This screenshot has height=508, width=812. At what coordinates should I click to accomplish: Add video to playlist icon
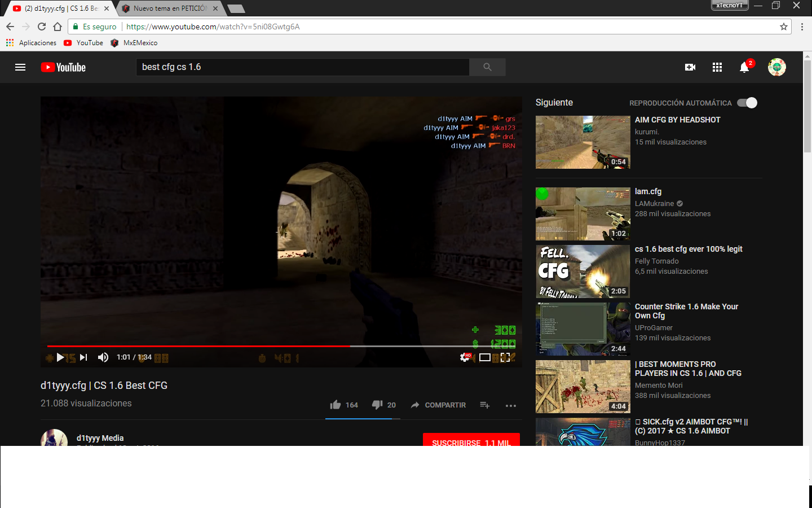(x=484, y=405)
